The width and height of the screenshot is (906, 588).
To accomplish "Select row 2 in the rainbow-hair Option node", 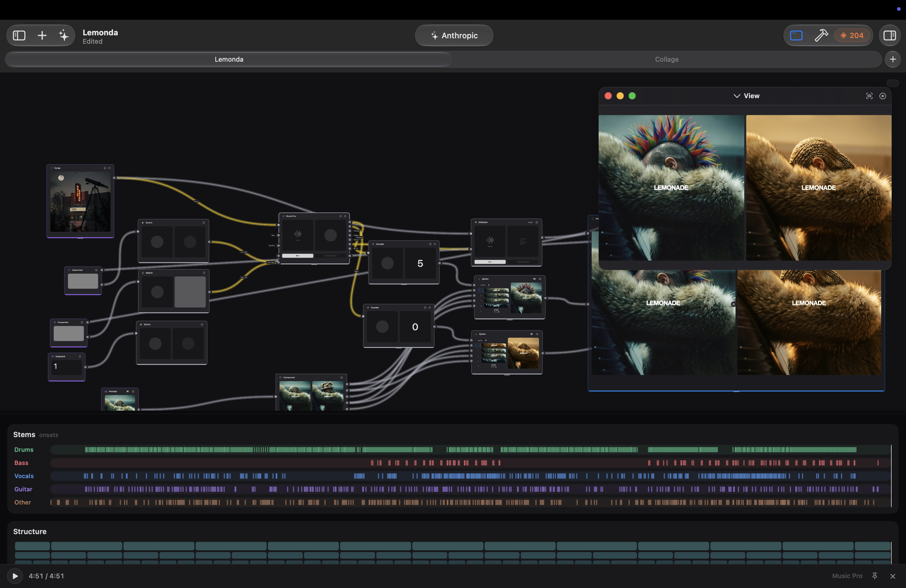I will (x=494, y=295).
